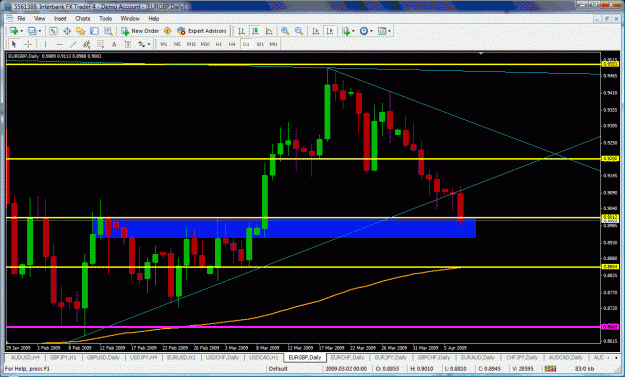Open the Profiles toolbar icon
Image resolution: width=625 pixels, height=377 pixels.
click(x=32, y=31)
